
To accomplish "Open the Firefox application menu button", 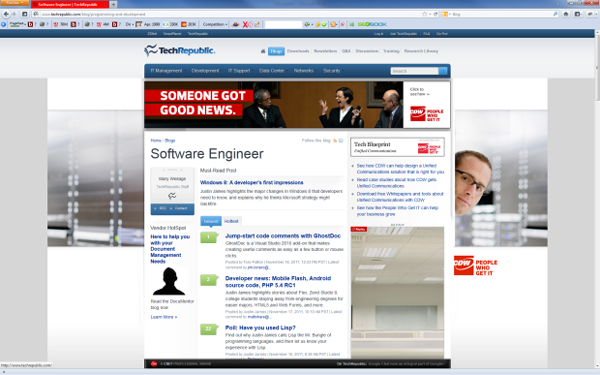I will (15, 3).
